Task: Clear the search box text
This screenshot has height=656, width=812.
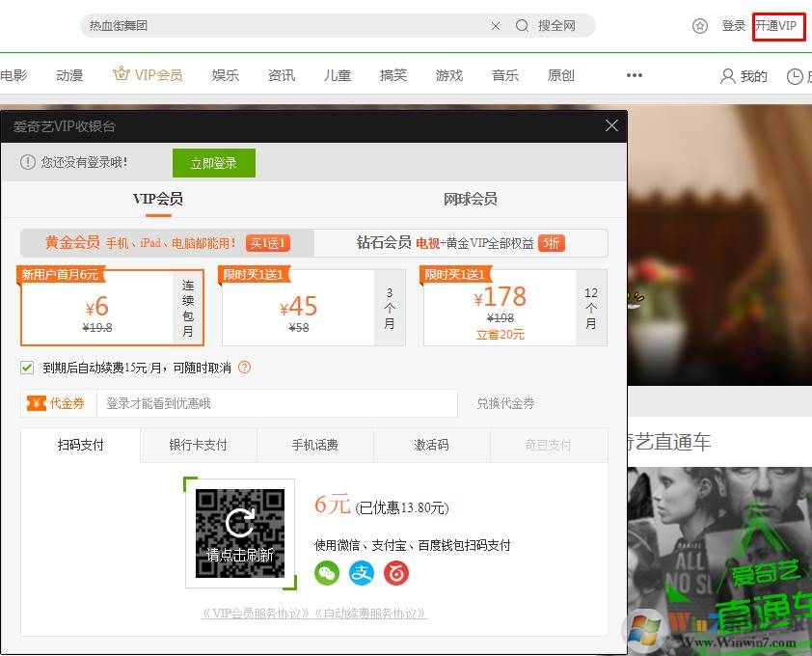Action: 496,26
